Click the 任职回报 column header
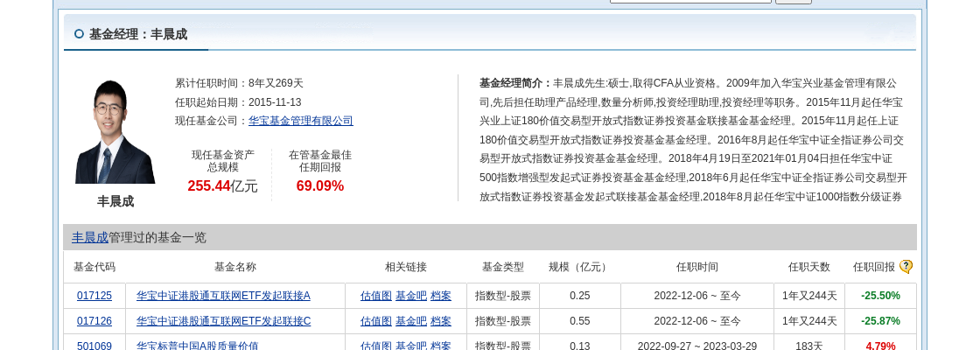The height and width of the screenshot is (350, 980). tap(873, 267)
